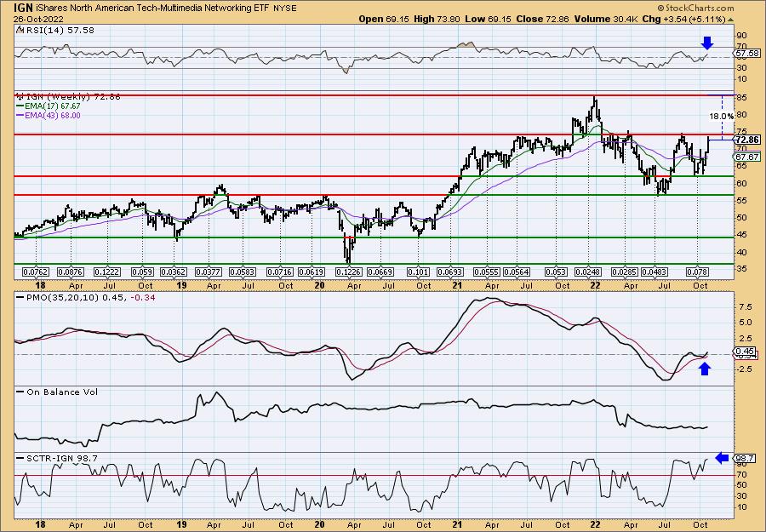The height and width of the screenshot is (532, 766).
Task: Click the IGN ticker symbol in header
Action: point(23,8)
